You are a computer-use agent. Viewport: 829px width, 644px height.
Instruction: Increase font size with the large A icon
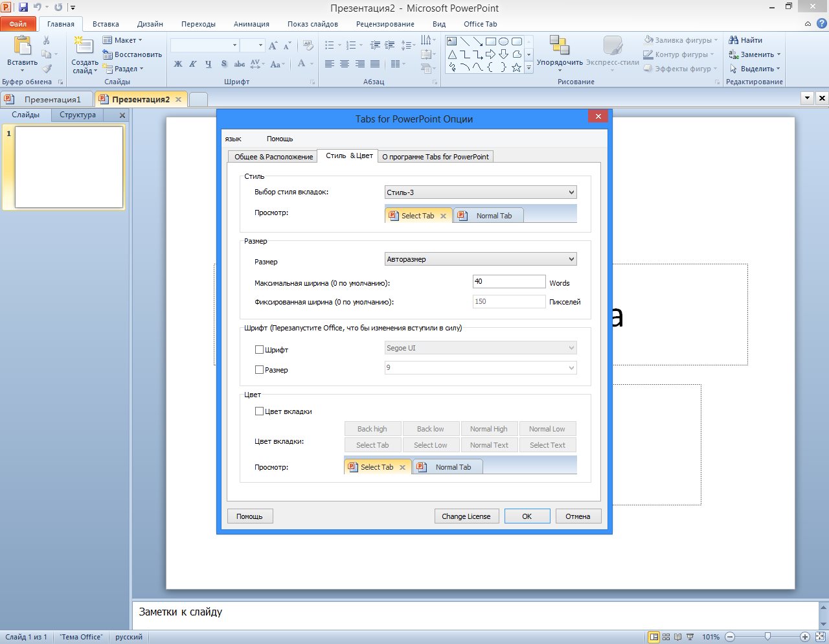pyautogui.click(x=273, y=45)
